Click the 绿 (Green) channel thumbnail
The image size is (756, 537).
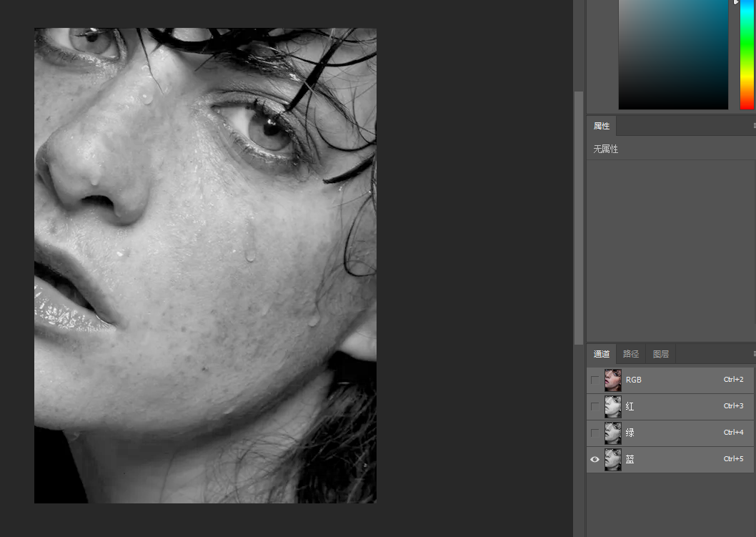613,433
